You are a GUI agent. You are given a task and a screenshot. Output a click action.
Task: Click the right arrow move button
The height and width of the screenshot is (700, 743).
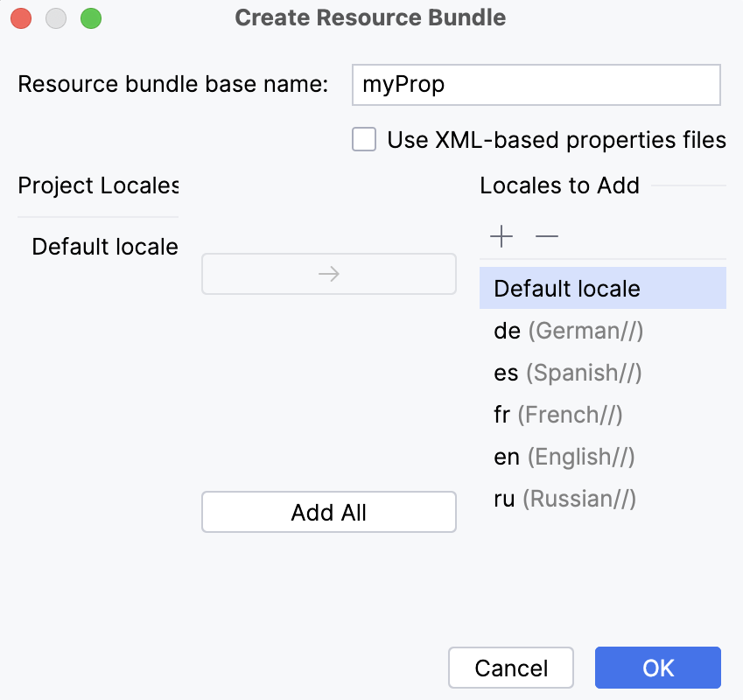[x=328, y=273]
